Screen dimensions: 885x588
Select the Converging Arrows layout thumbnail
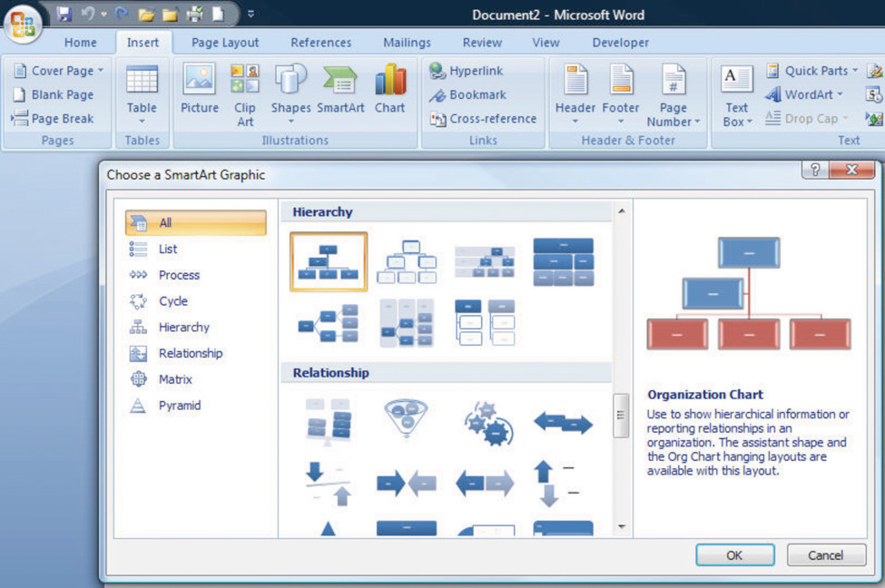point(407,484)
